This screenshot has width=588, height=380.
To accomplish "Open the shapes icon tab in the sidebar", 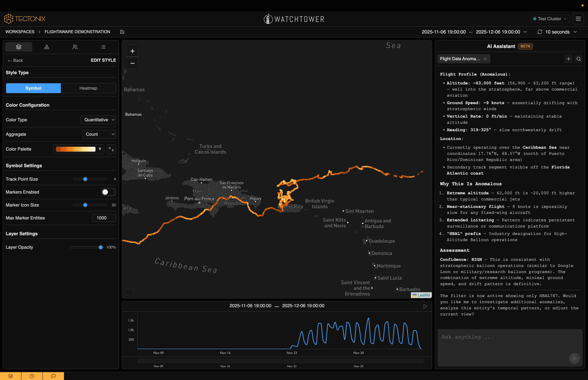I will (47, 47).
